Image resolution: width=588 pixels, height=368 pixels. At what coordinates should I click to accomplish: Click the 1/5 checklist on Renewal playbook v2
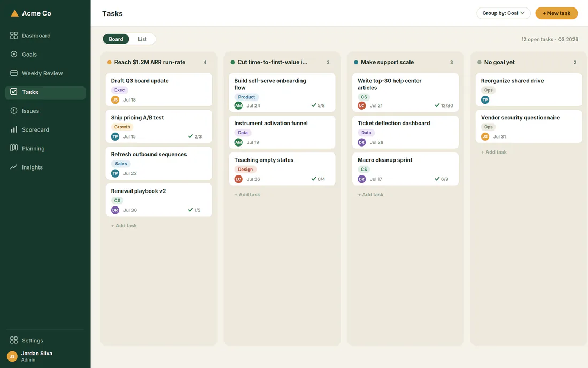194,210
